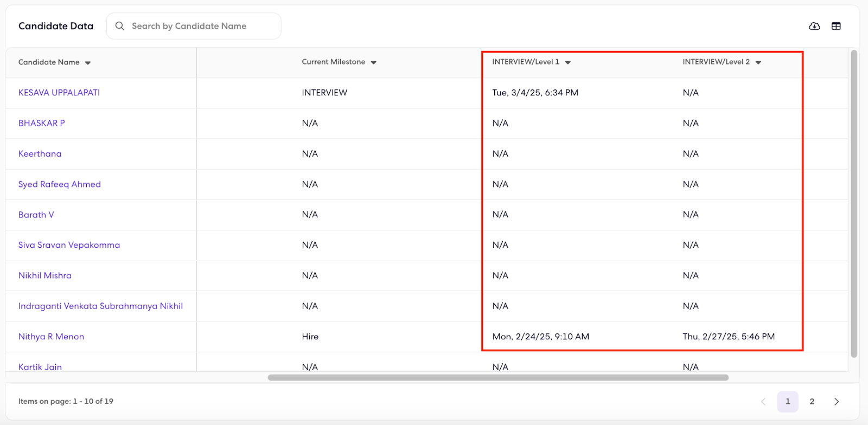Select KESAVA's INTERVIEW/Level 2 N/A cell
Image resolution: width=868 pixels, height=425 pixels.
coord(691,93)
